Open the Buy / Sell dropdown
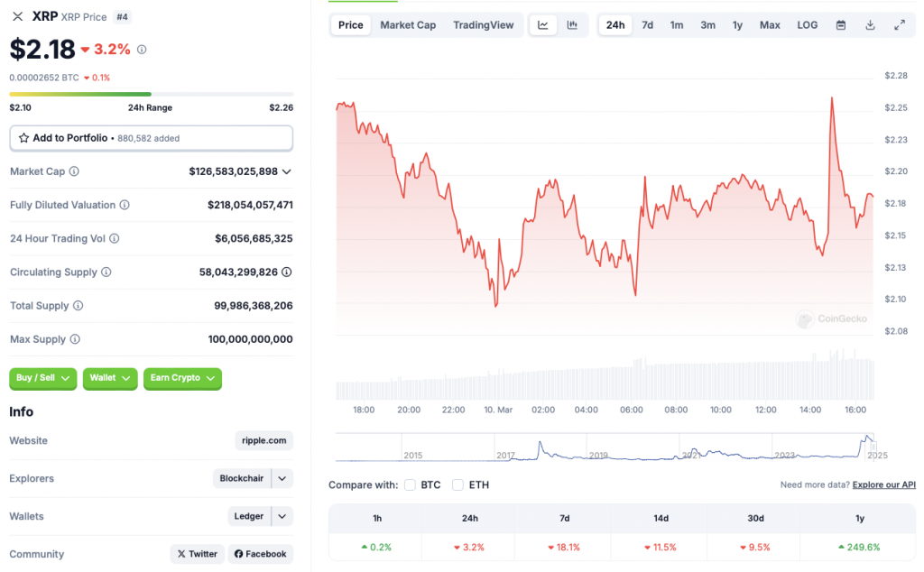924x572 pixels. (x=42, y=379)
